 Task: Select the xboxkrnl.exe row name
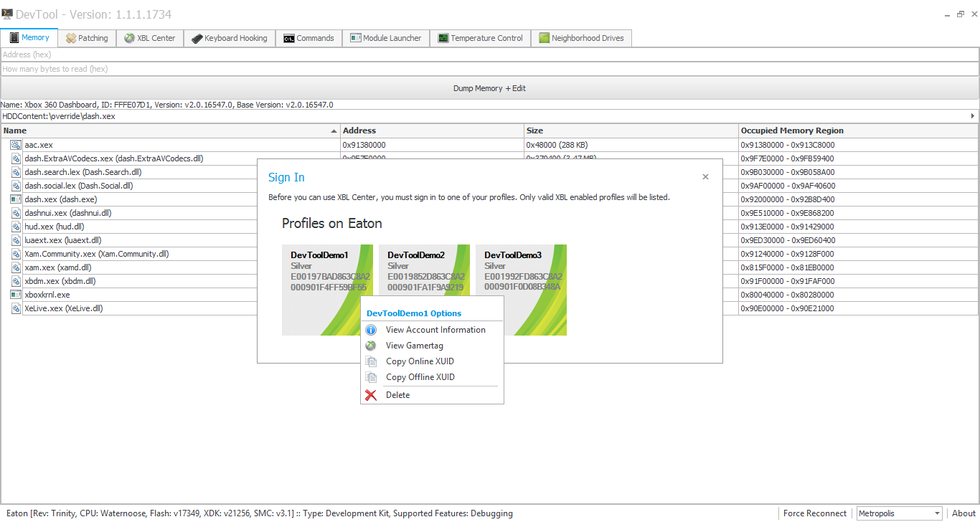point(47,295)
